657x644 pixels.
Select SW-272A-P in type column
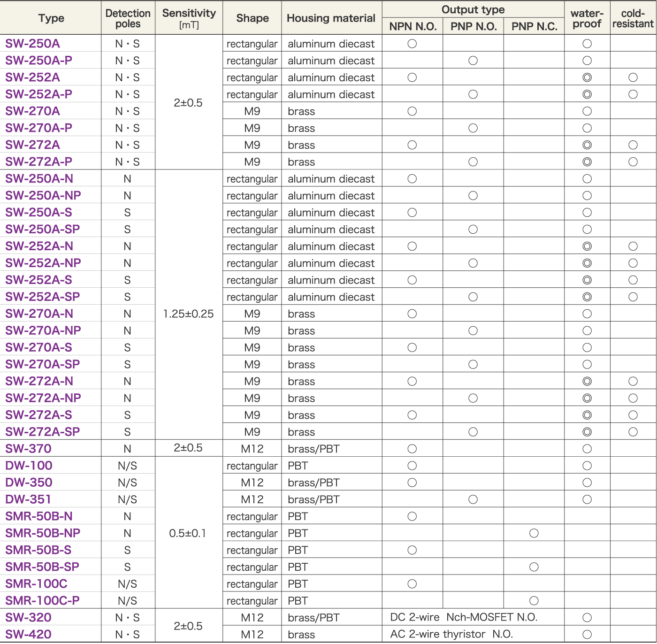[38, 162]
